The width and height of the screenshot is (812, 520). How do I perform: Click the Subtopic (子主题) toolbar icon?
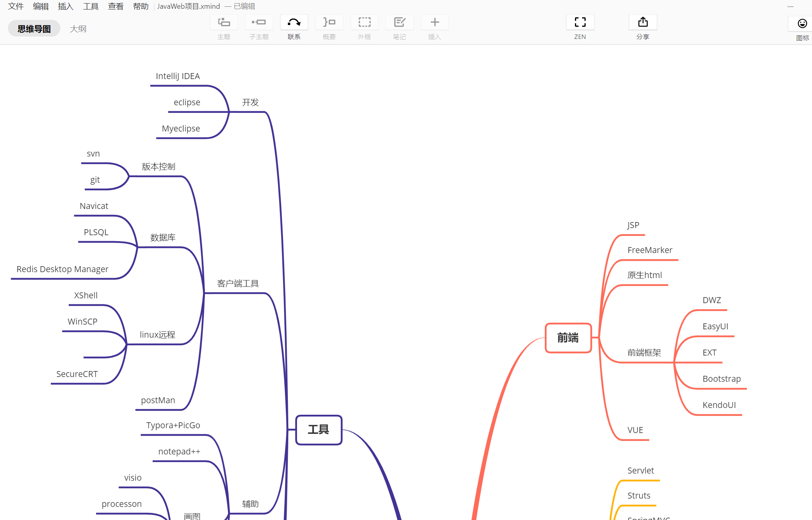click(259, 23)
